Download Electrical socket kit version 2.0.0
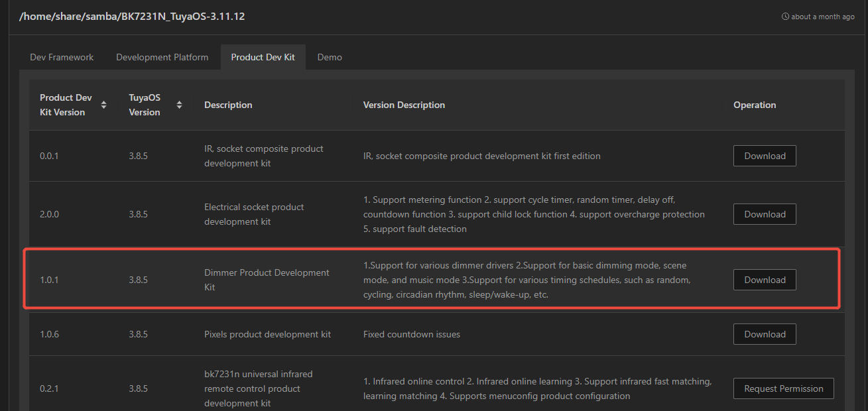868x411 pixels. [x=764, y=214]
